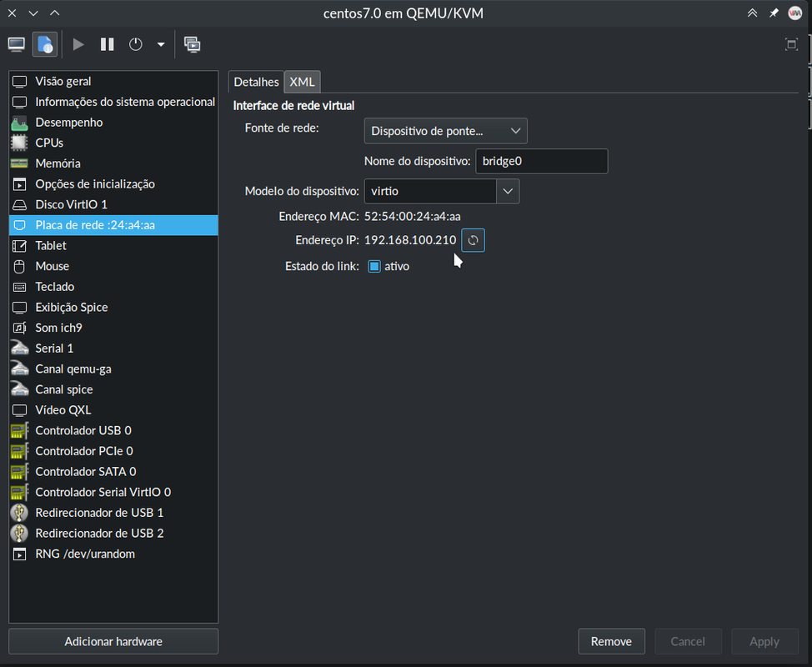Image resolution: width=812 pixels, height=667 pixels.
Task: Select Som ich9 sound device
Action: pyautogui.click(x=113, y=328)
